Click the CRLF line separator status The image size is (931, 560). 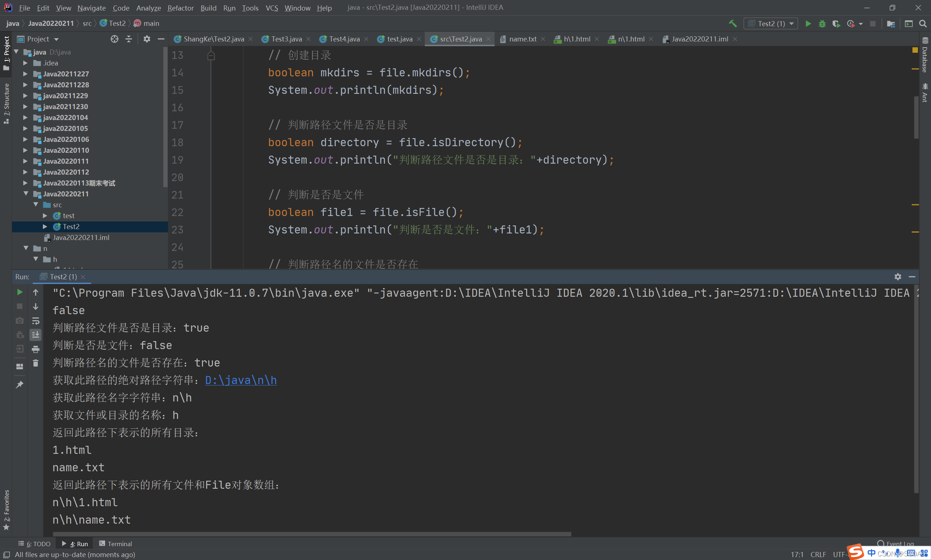coord(818,554)
